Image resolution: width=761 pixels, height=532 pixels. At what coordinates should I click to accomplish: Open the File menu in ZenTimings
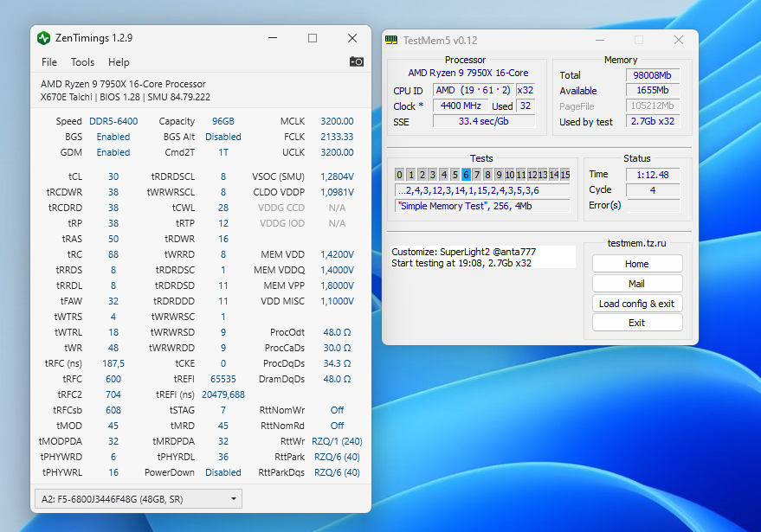tap(49, 62)
